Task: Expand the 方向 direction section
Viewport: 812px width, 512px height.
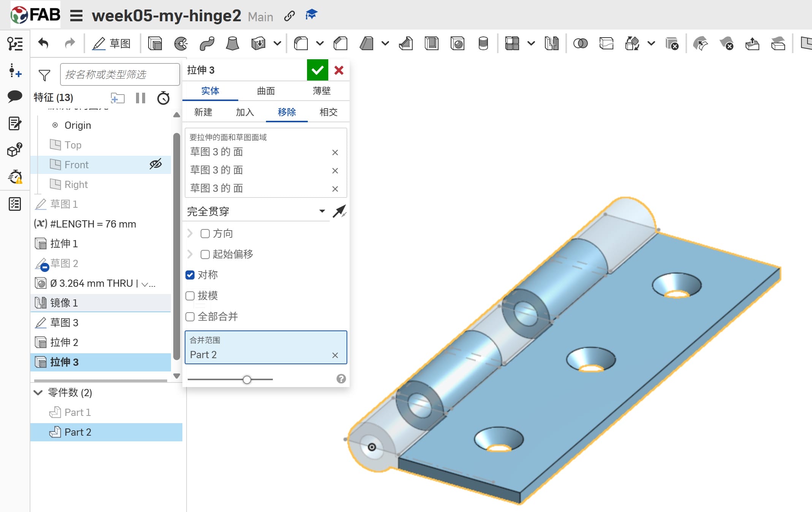Action: tap(190, 233)
